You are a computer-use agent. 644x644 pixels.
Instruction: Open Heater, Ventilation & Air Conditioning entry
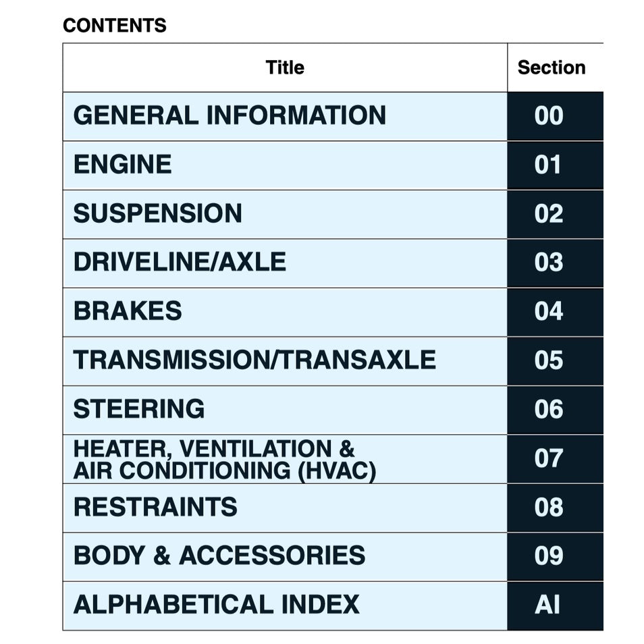224,459
